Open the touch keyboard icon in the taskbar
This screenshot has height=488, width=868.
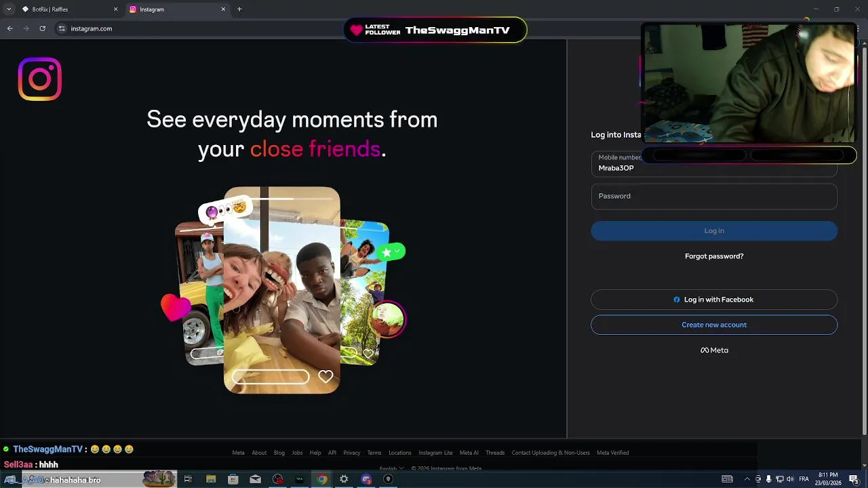point(727,479)
